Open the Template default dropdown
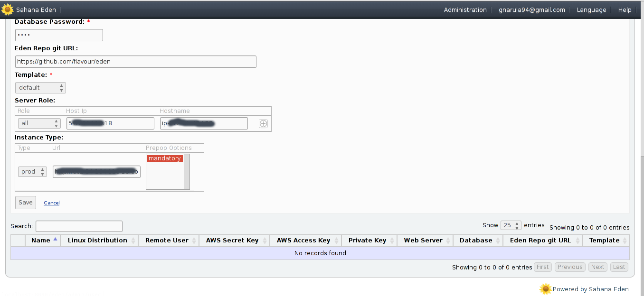644x296 pixels. [x=40, y=88]
